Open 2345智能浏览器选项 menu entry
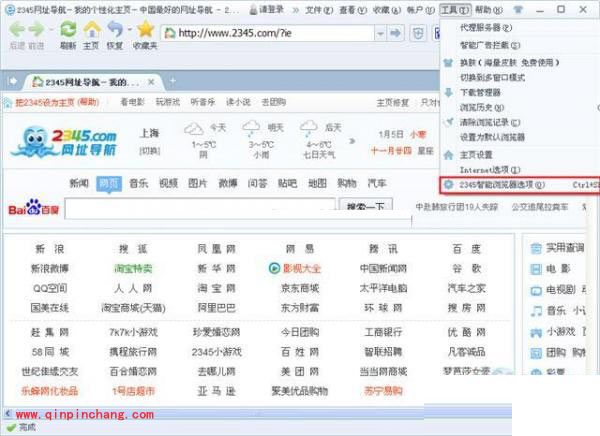 coord(520,185)
